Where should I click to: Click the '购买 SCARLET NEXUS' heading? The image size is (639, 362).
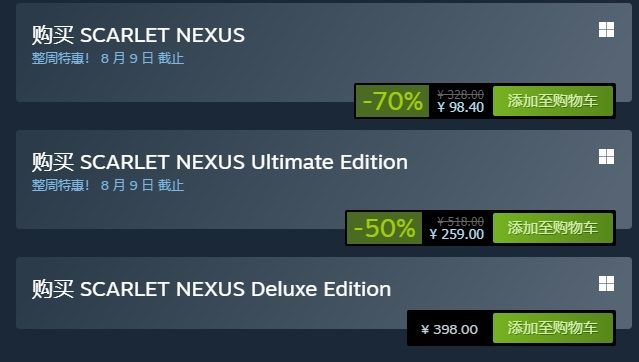click(x=138, y=35)
